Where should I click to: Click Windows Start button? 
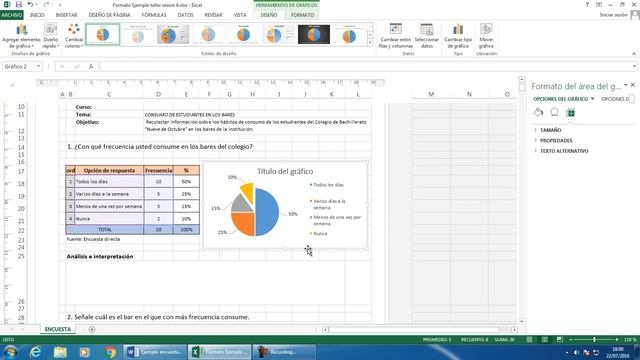pyautogui.click(x=10, y=352)
